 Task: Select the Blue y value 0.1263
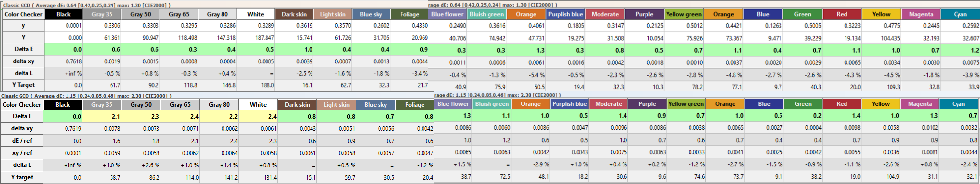coord(773,26)
